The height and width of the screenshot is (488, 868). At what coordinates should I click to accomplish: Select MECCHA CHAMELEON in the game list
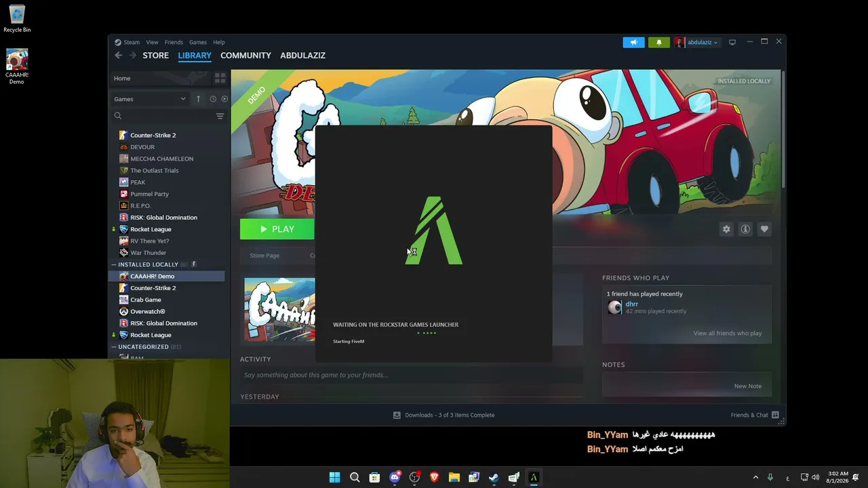point(161,159)
